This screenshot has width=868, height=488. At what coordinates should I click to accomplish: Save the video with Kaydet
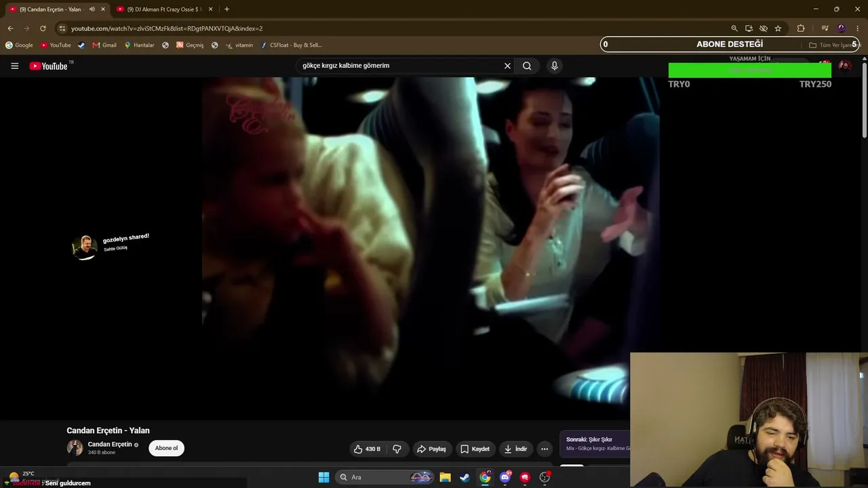pos(475,449)
